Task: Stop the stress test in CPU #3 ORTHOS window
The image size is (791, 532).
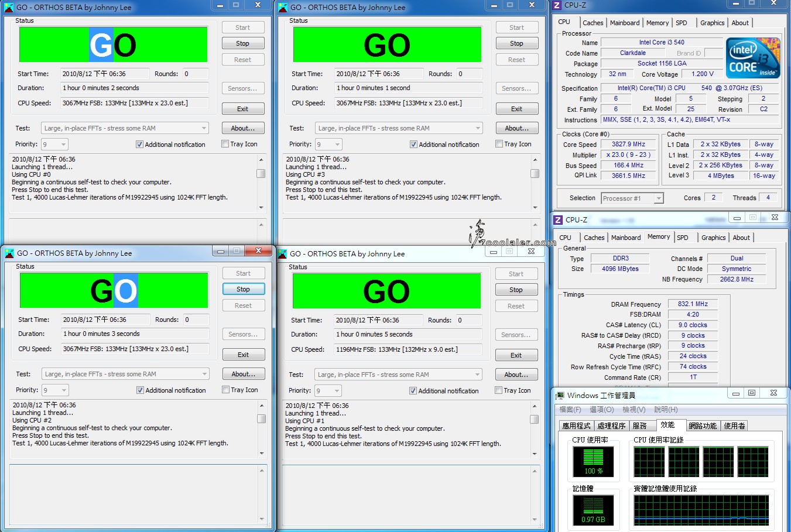Action: point(517,43)
